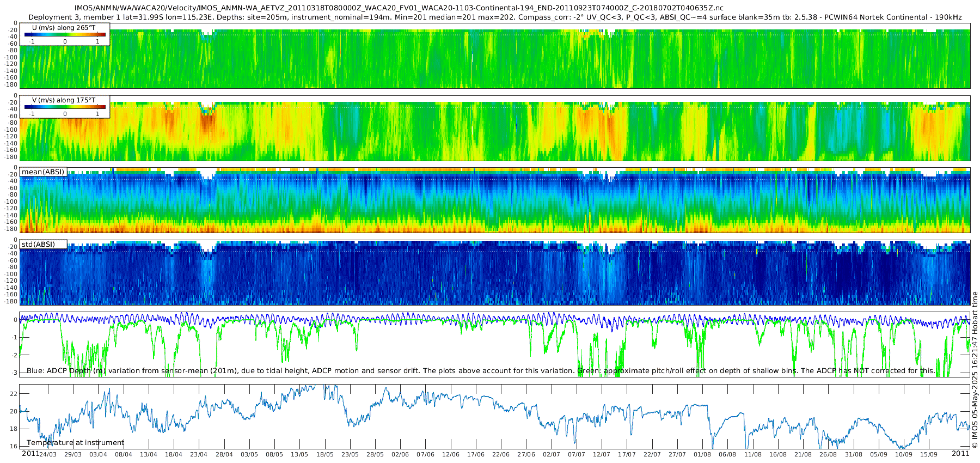Click the 'U (m/s) along 265°T' legend title

64,28
